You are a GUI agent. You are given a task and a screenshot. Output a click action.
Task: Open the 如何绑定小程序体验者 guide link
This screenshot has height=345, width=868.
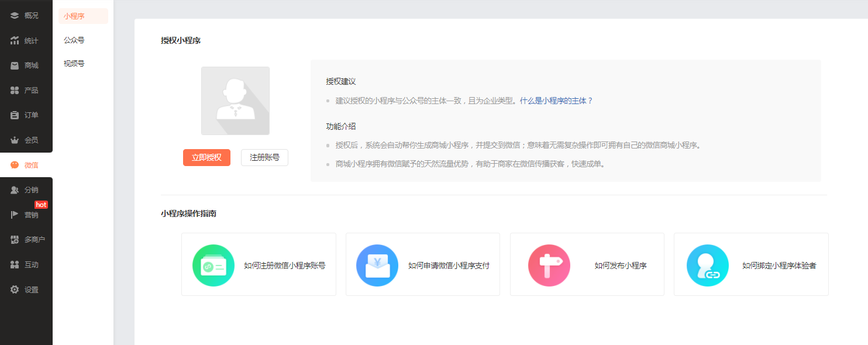tap(779, 265)
